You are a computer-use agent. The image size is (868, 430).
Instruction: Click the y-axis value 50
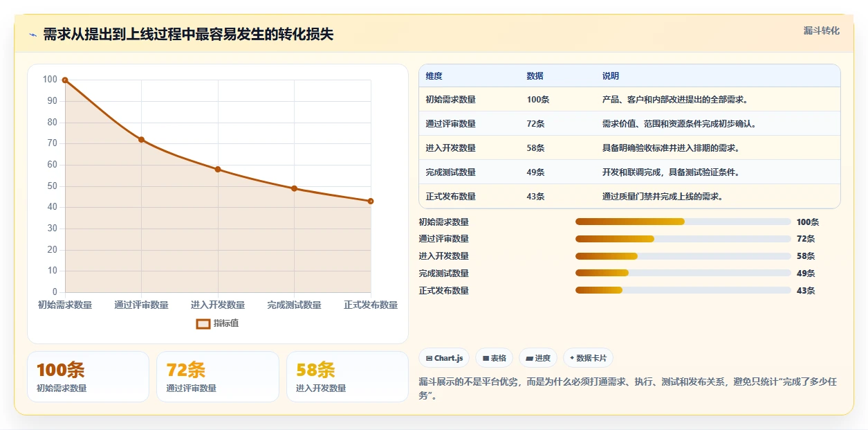coord(52,186)
